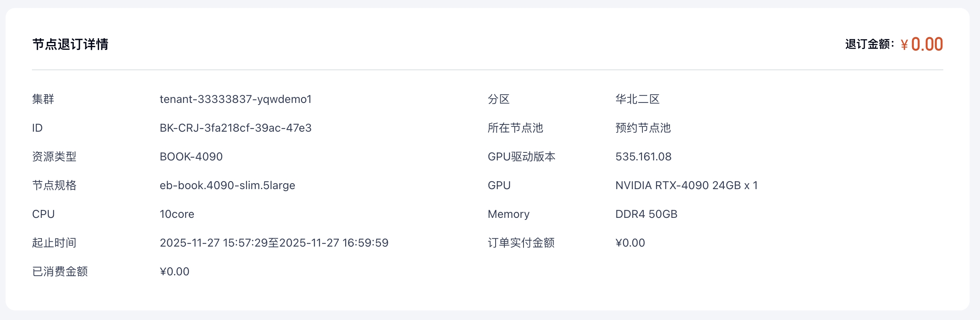Screen dimensions: 980x320
Task: Click GPU driver version 535.161.08
Action: (x=643, y=157)
